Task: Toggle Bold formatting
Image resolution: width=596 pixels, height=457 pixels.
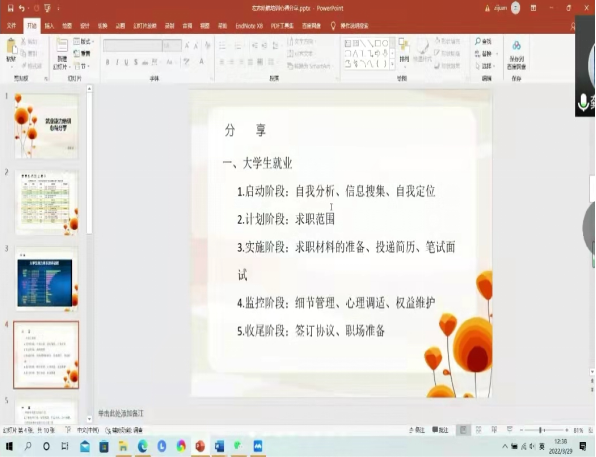Action: (x=108, y=62)
